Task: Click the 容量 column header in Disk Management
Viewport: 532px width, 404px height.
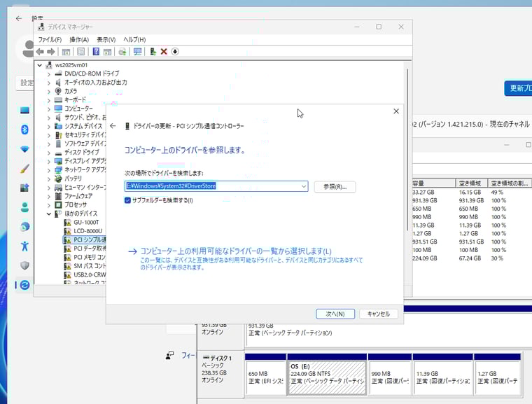Action: pyautogui.click(x=433, y=183)
